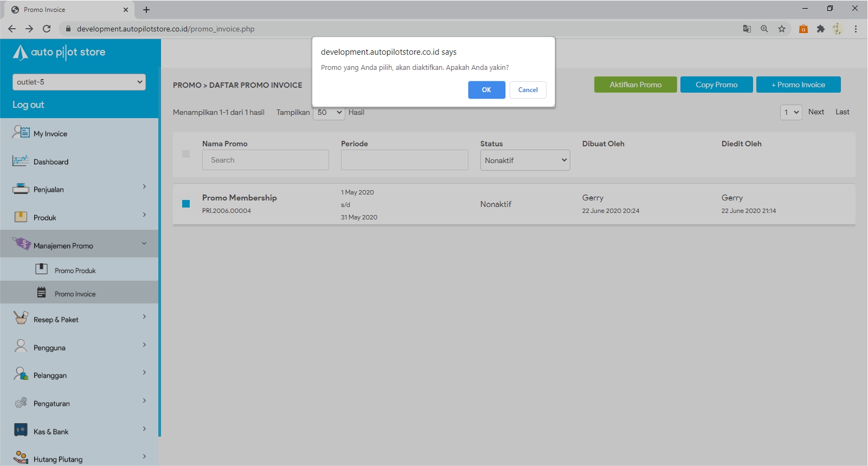This screenshot has width=868, height=466.
Task: Click the Resep & Paket mortar icon
Action: pyautogui.click(x=21, y=318)
